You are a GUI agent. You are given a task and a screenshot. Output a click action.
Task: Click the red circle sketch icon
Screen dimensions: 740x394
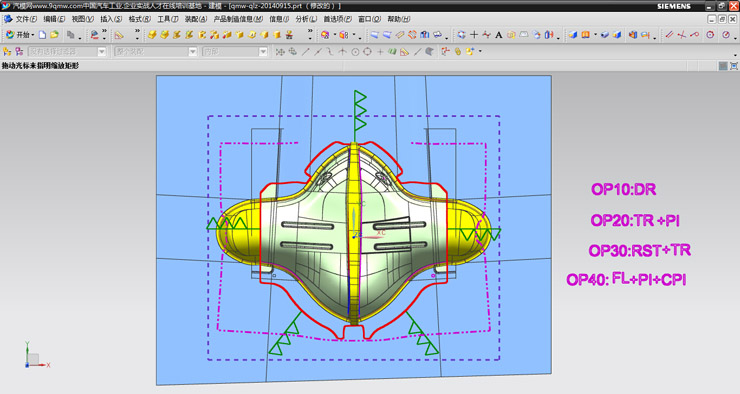(710, 35)
